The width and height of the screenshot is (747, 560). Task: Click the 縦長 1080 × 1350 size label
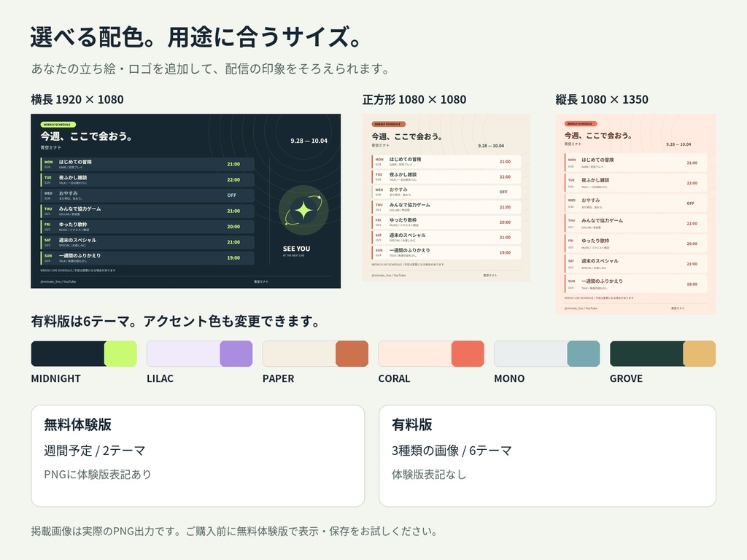(602, 99)
